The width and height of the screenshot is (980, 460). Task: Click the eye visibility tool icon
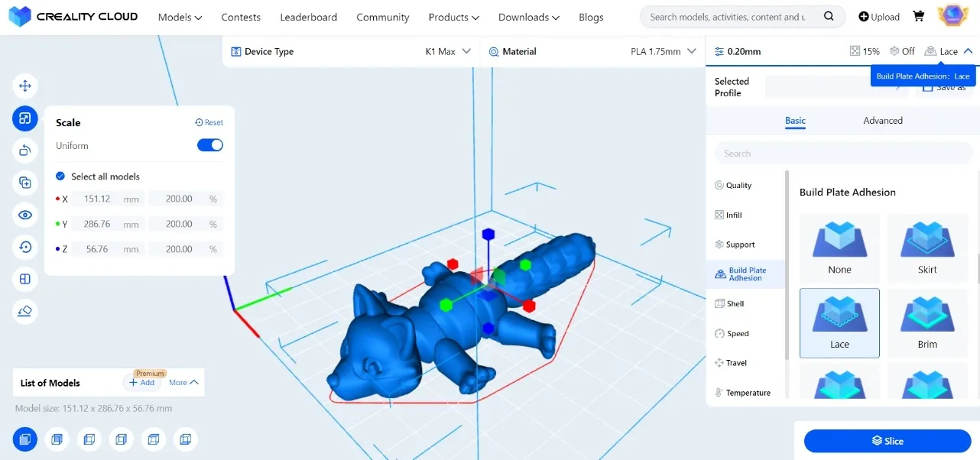24,215
